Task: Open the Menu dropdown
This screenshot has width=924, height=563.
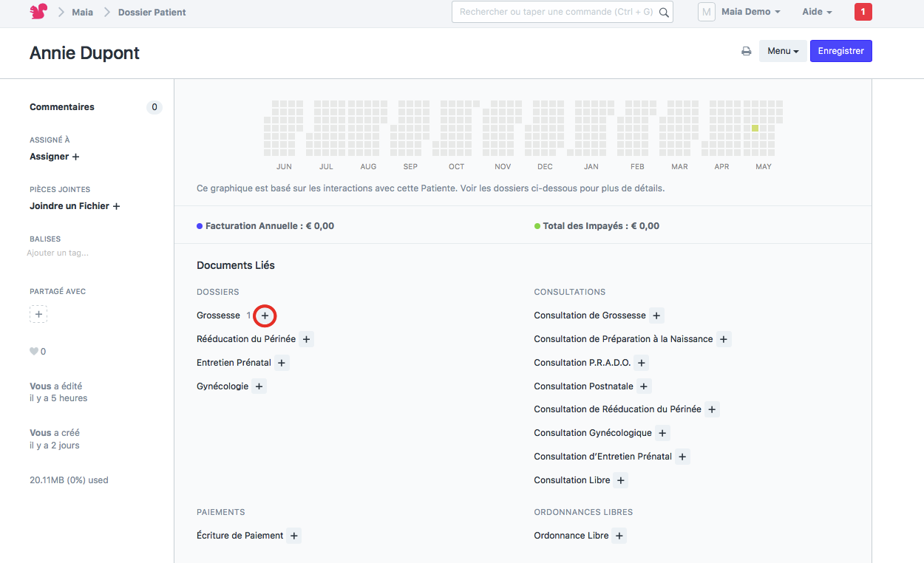Action: tap(783, 51)
